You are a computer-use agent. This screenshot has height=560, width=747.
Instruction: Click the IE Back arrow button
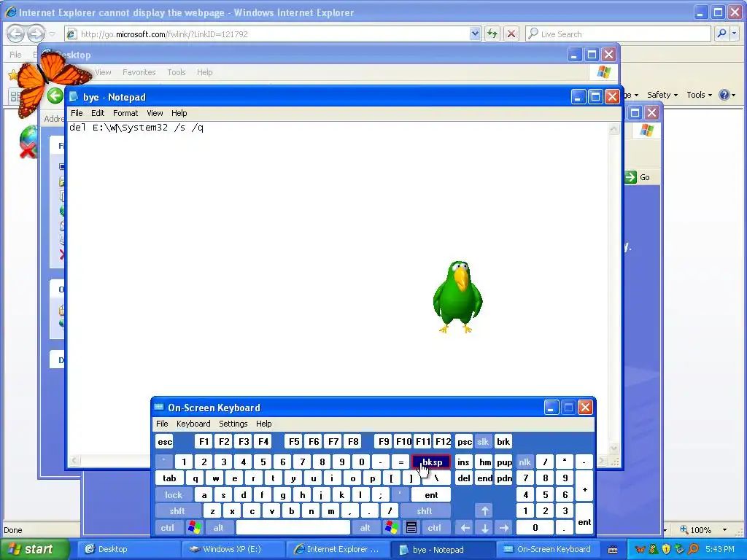pyautogui.click(x=15, y=34)
